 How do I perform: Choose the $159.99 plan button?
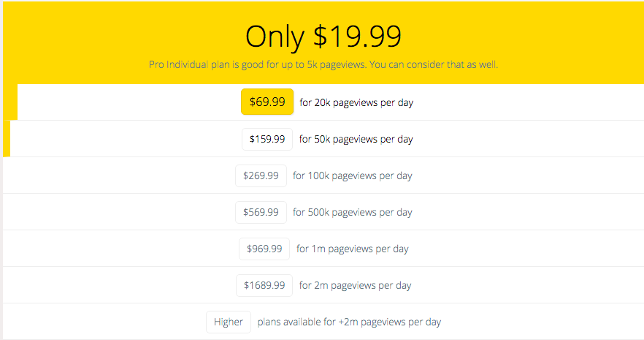pos(267,139)
